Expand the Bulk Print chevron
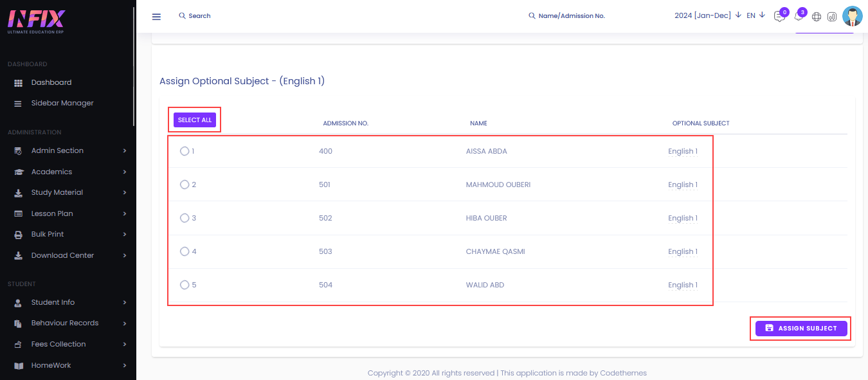868x380 pixels. [x=125, y=235]
